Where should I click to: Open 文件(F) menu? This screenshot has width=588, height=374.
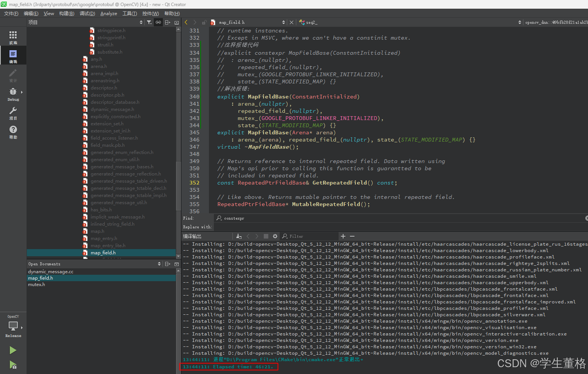tap(11, 13)
